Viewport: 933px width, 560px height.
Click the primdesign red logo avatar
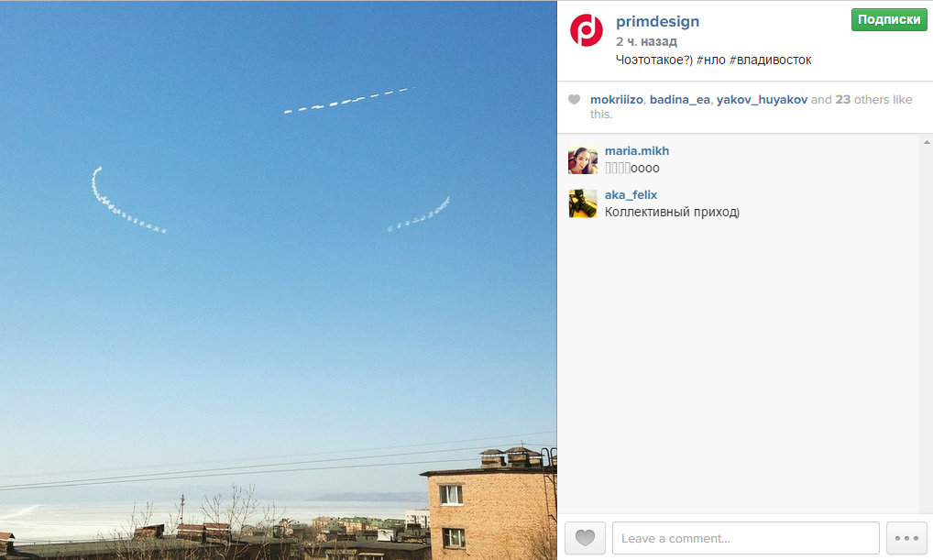[586, 29]
